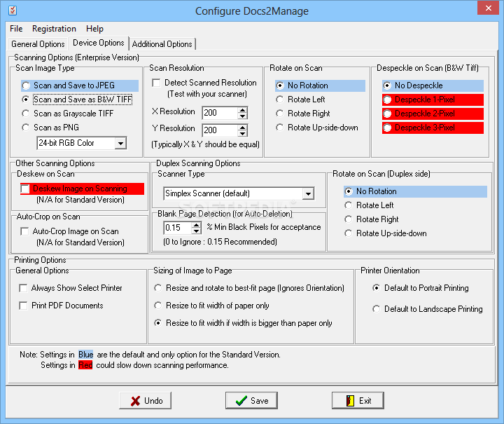Enable Deskew Image on Scanning checkbox
This screenshot has width=504, height=424.
click(24, 189)
